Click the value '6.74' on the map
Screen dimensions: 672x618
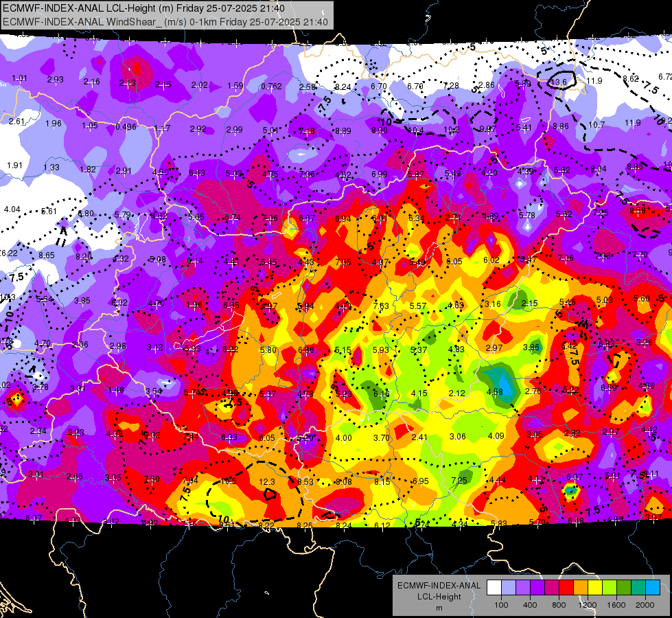pos(233,218)
